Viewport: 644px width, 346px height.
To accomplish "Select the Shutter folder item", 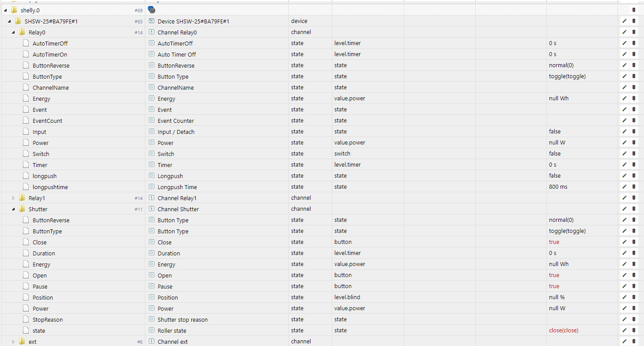I will pos(38,209).
